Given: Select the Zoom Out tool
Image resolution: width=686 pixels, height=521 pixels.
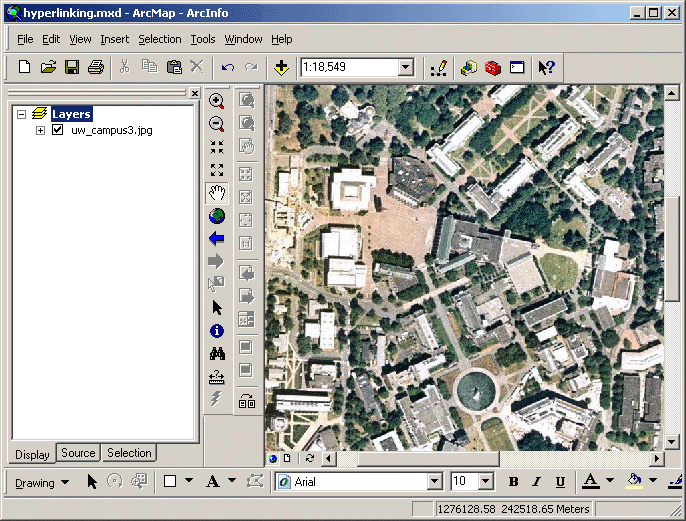Looking at the screenshot, I should (216, 124).
